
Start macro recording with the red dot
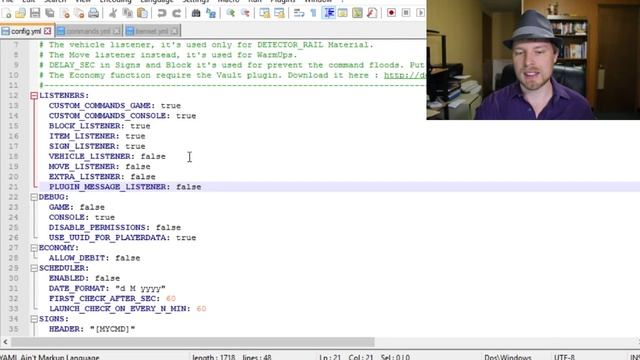point(391,13)
